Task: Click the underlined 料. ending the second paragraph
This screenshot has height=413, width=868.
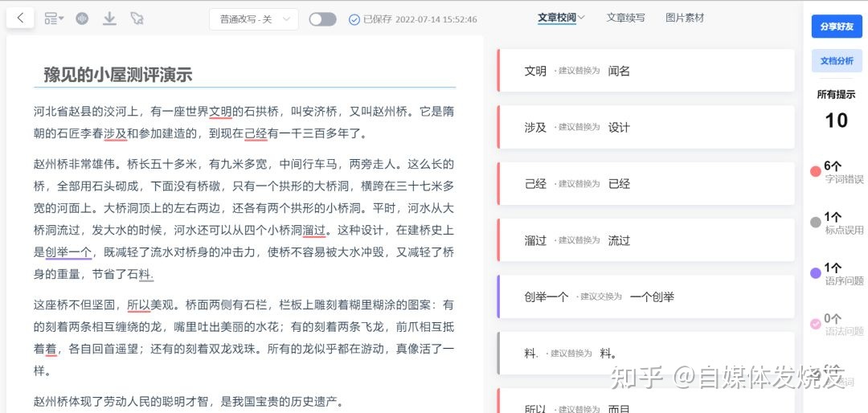Action: pos(145,274)
